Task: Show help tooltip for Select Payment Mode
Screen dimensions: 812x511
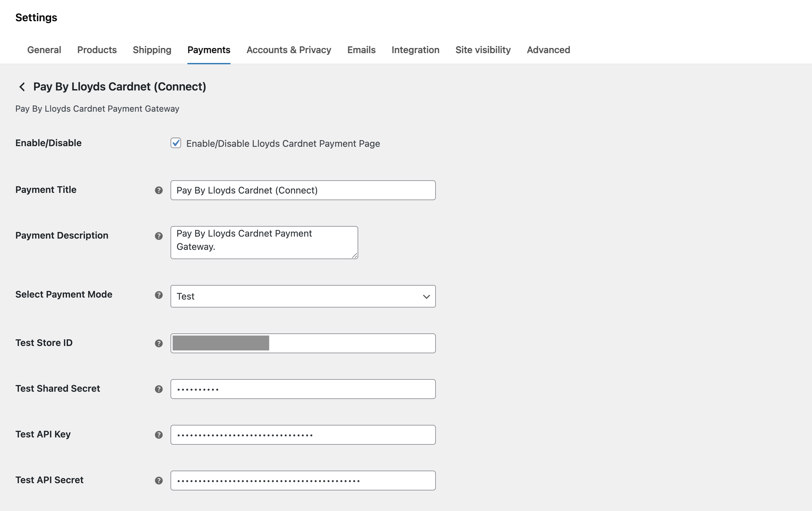Action: point(159,295)
